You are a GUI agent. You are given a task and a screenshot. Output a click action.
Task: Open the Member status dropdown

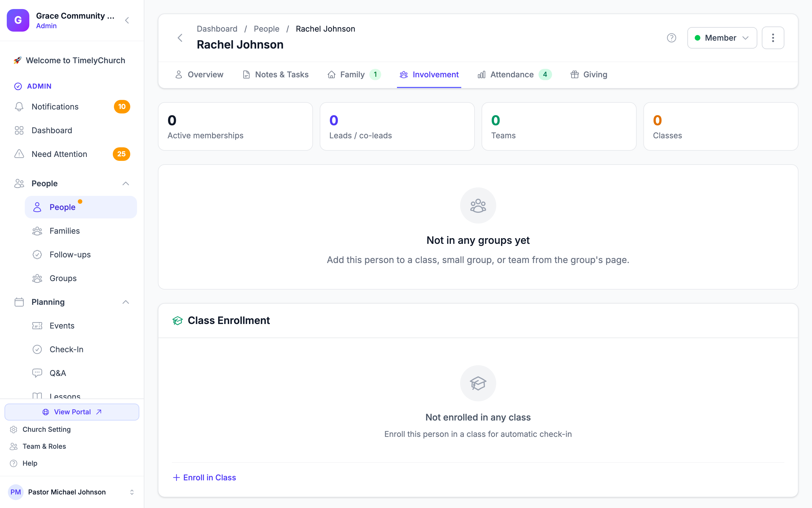pyautogui.click(x=722, y=38)
